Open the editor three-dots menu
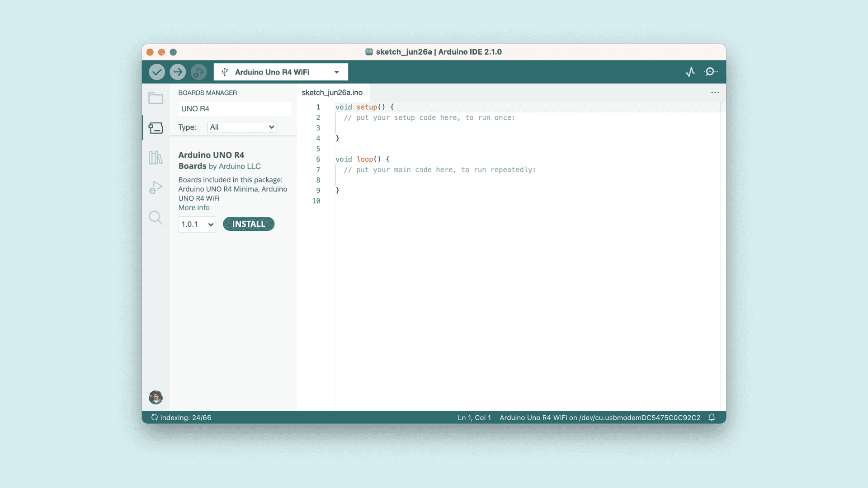The height and width of the screenshot is (488, 868). click(x=715, y=93)
